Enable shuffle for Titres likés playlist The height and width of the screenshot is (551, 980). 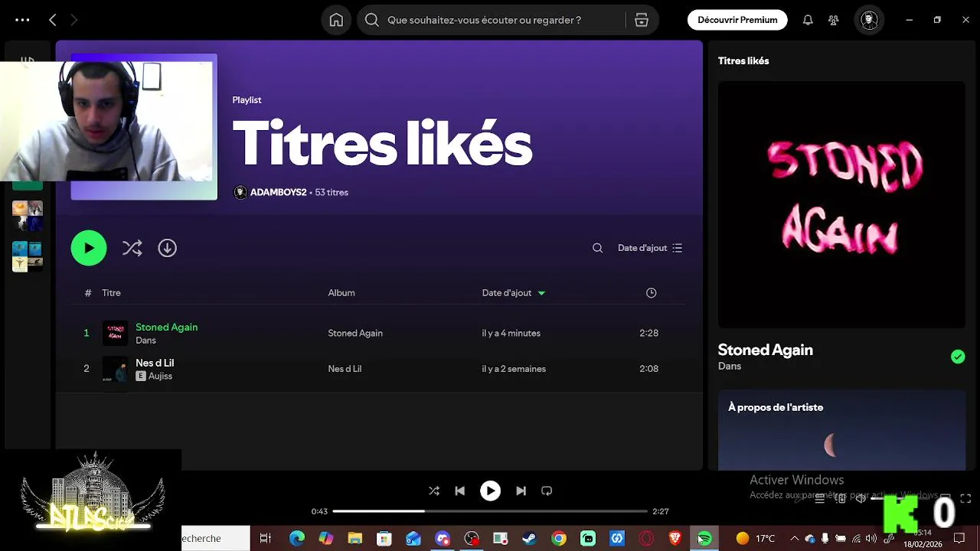click(132, 248)
